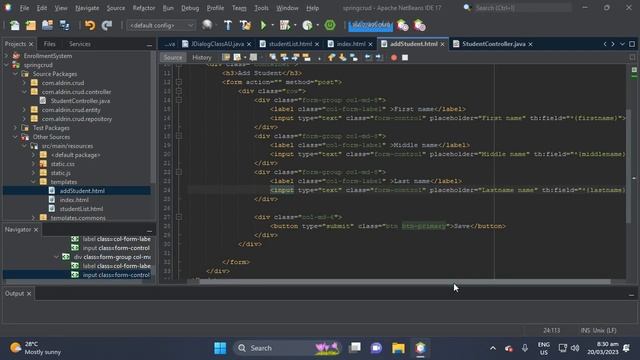Toggle code fold at line 22 div

[179, 172]
